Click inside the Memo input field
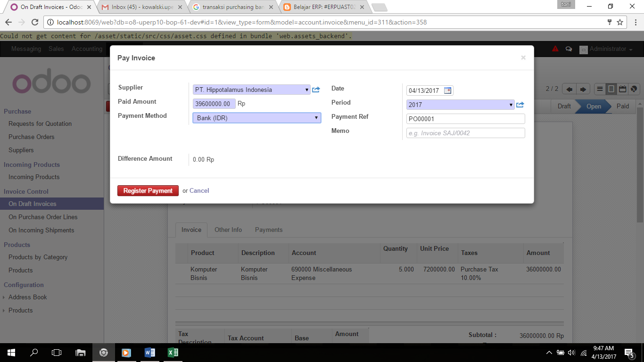644x362 pixels. point(465,133)
